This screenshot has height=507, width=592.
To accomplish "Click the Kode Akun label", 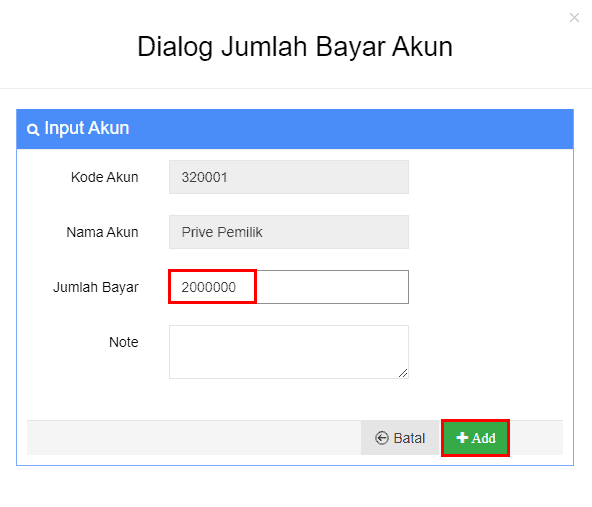I will coord(105,177).
